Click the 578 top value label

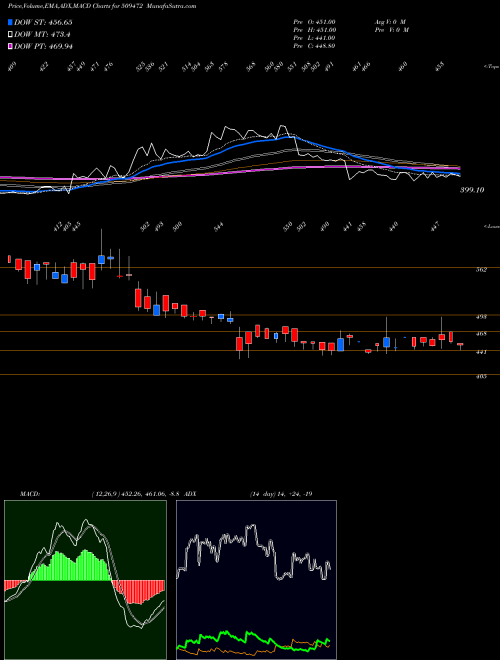coord(223,67)
